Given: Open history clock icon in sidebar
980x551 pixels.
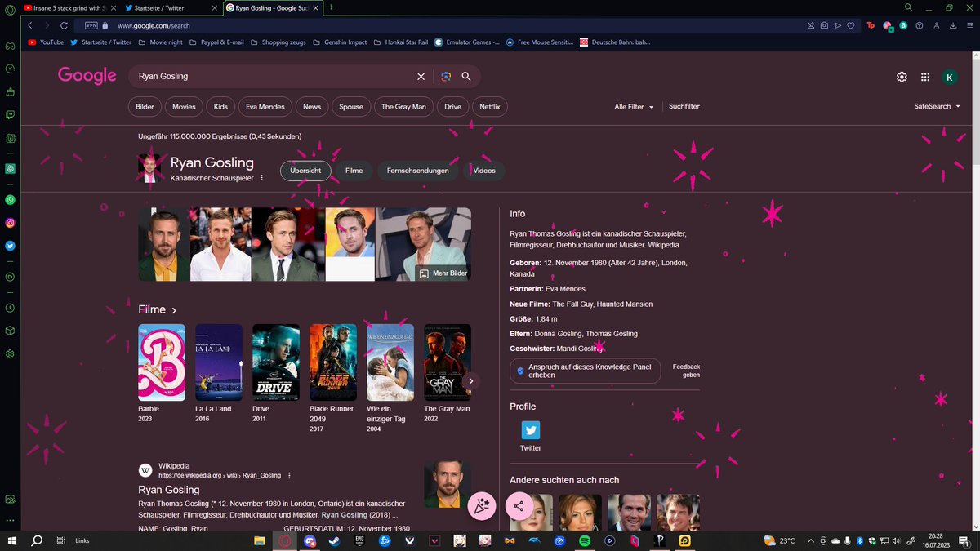Looking at the screenshot, I should tap(10, 308).
